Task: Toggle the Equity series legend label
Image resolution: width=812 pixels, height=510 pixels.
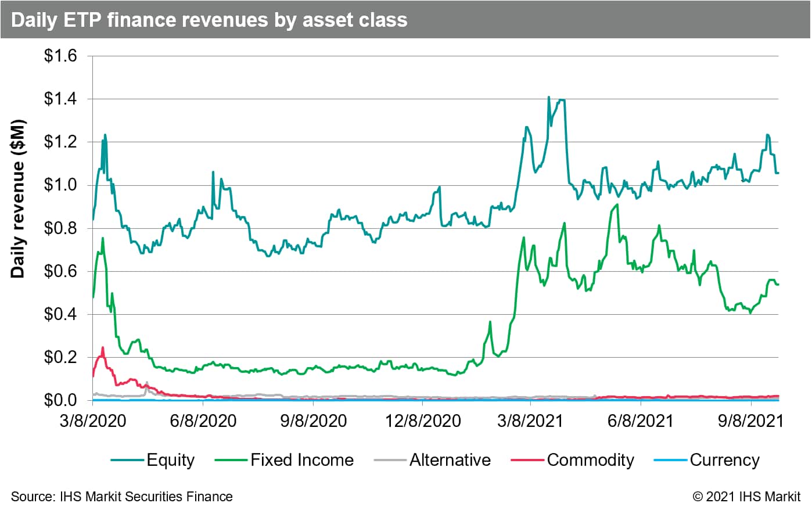Action: point(170,460)
